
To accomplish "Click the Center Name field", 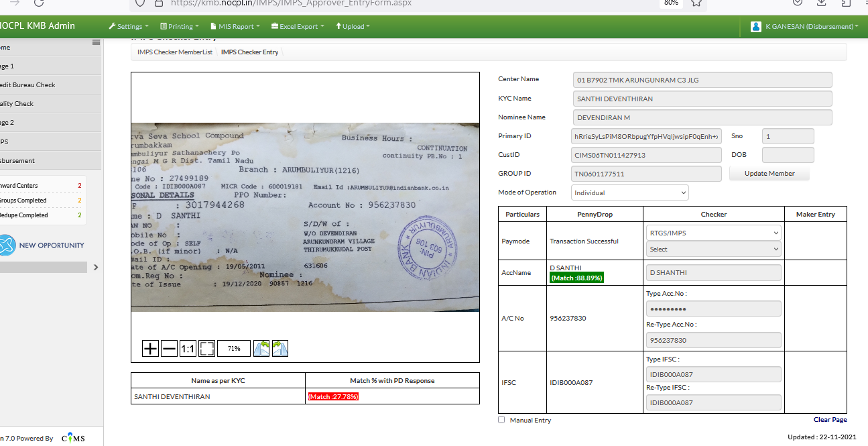I will pos(702,80).
